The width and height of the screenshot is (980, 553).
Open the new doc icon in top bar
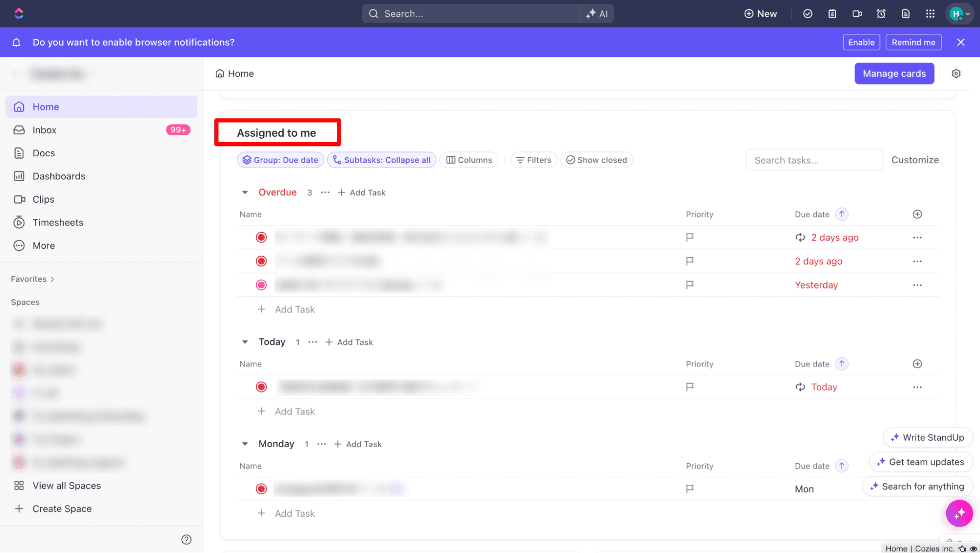pyautogui.click(x=905, y=14)
